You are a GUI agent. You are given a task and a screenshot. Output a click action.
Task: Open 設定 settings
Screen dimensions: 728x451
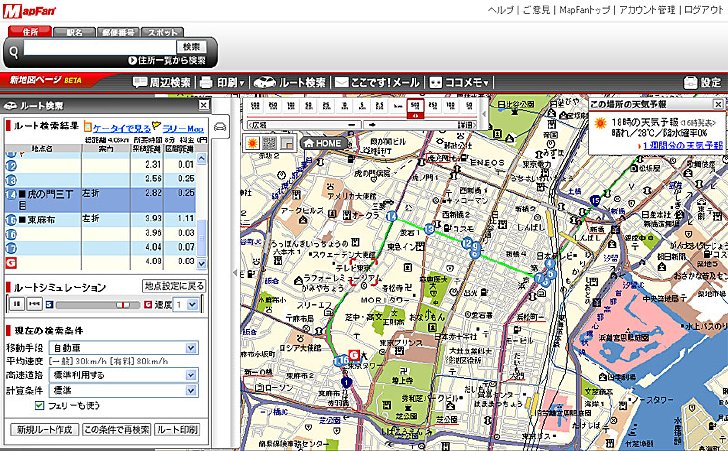coord(702,83)
